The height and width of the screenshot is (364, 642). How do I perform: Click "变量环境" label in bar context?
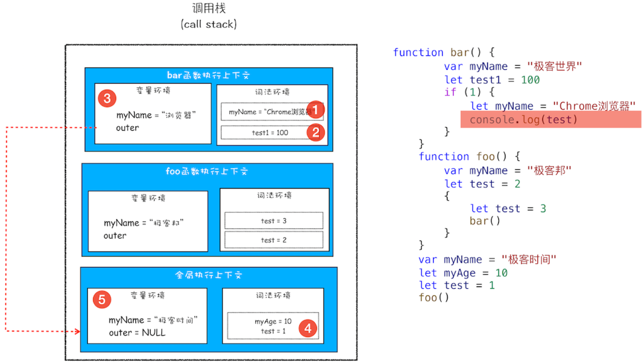[x=153, y=90]
